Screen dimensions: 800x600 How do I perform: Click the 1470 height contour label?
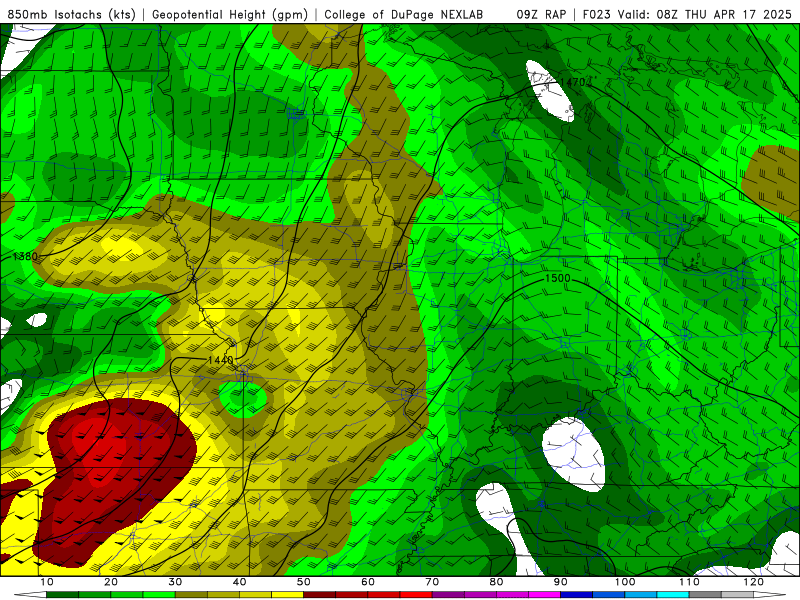pyautogui.click(x=572, y=82)
